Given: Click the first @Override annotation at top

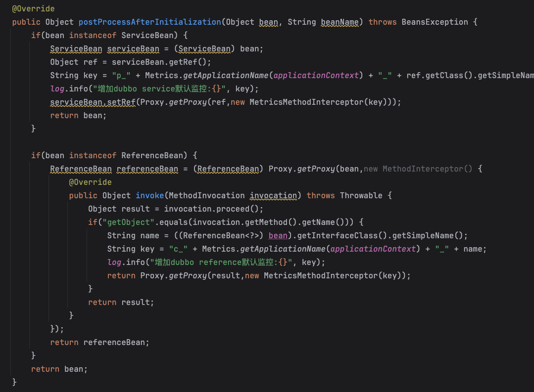Looking at the screenshot, I should 33,9.
